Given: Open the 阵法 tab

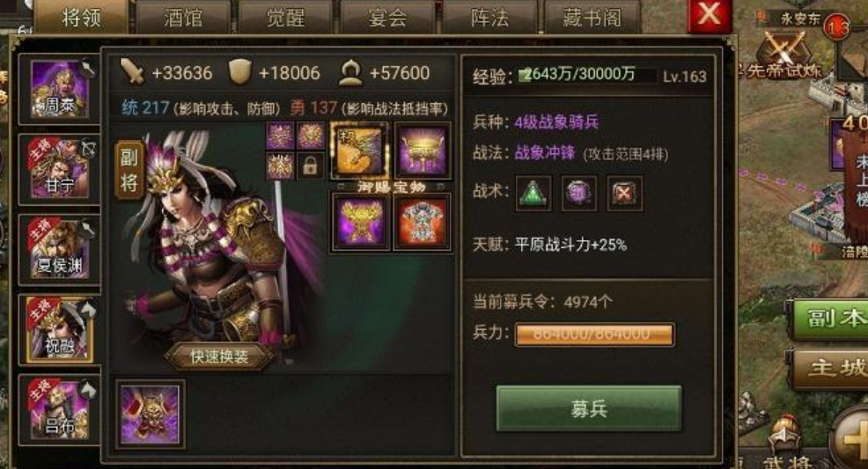Looking at the screenshot, I should tap(490, 18).
